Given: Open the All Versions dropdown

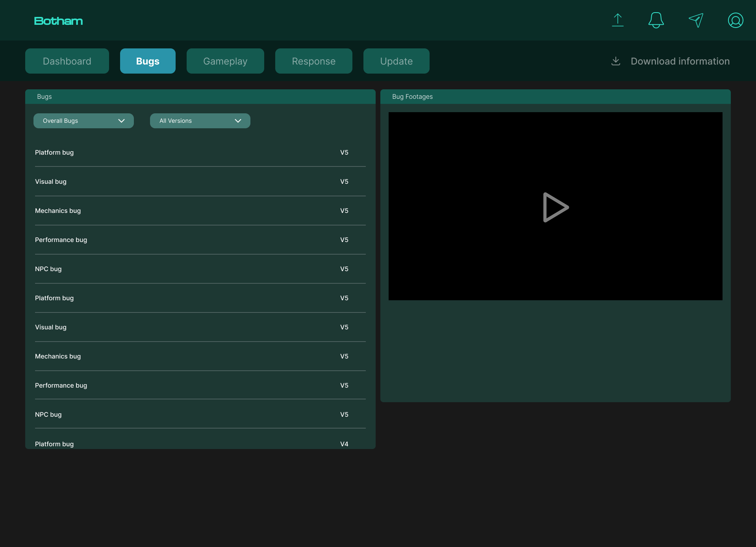Looking at the screenshot, I should pyautogui.click(x=200, y=121).
